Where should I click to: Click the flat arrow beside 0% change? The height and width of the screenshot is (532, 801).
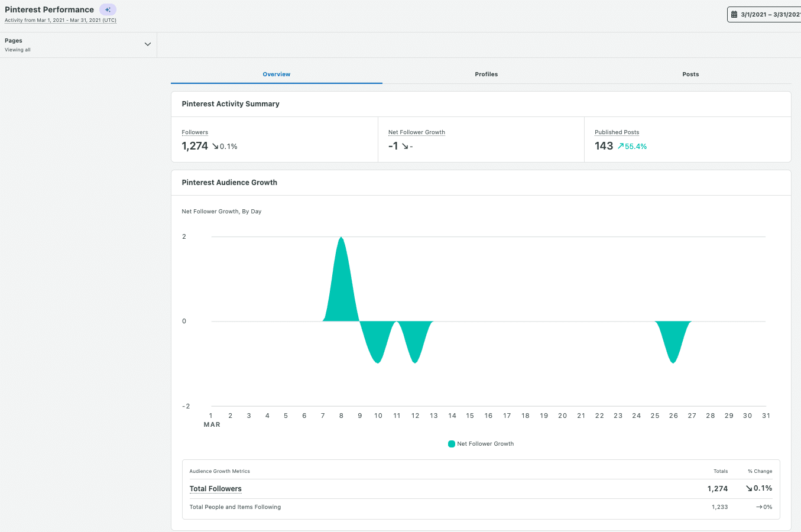click(758, 507)
